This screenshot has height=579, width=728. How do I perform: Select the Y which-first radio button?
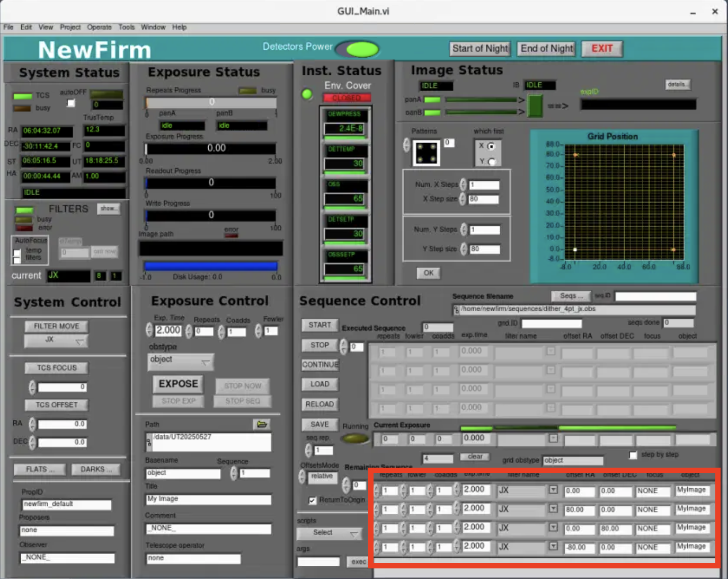tap(491, 162)
